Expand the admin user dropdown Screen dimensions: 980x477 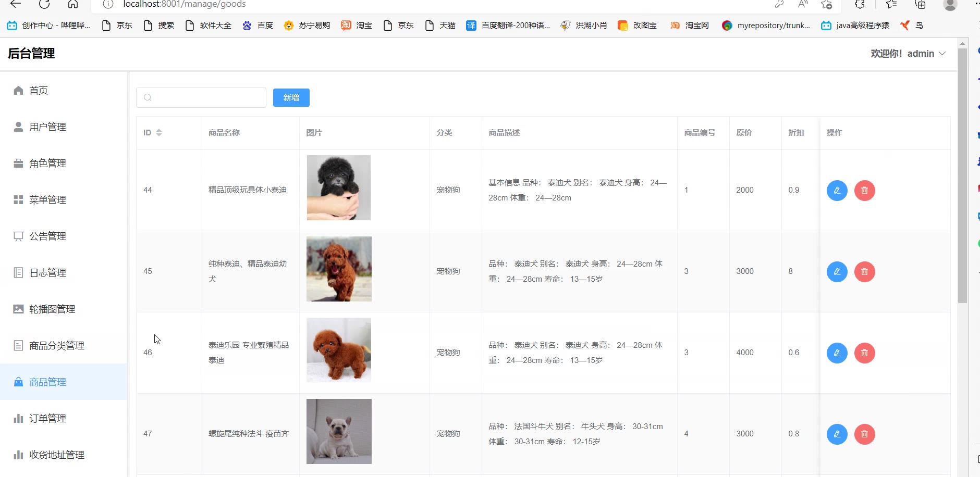(908, 54)
